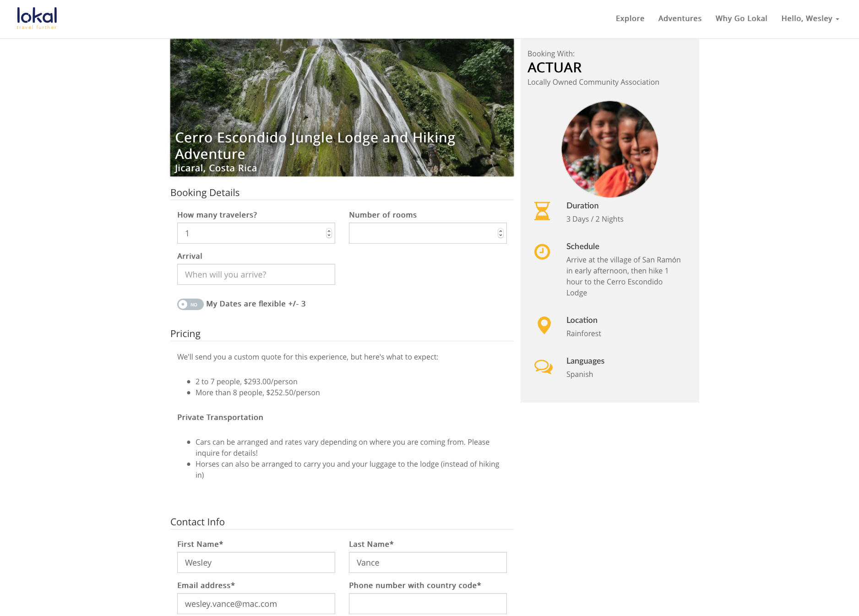Open the rooms number selector

tap(500, 233)
